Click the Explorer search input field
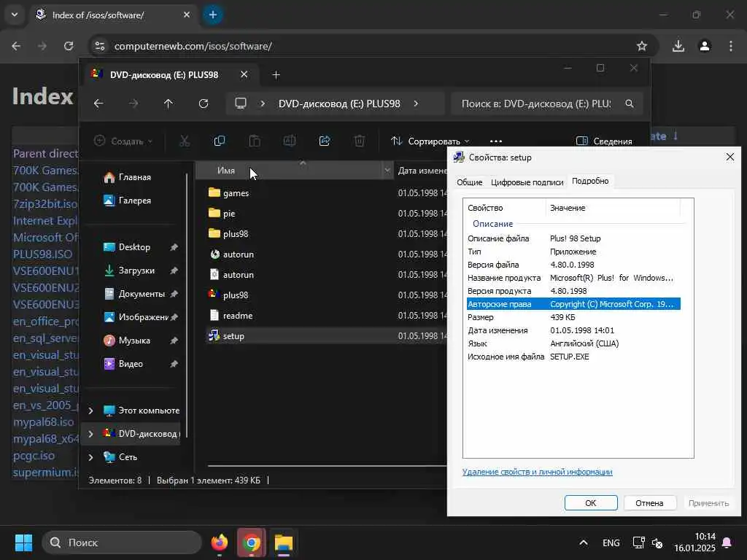Viewport: 747px width, 560px height. click(536, 104)
